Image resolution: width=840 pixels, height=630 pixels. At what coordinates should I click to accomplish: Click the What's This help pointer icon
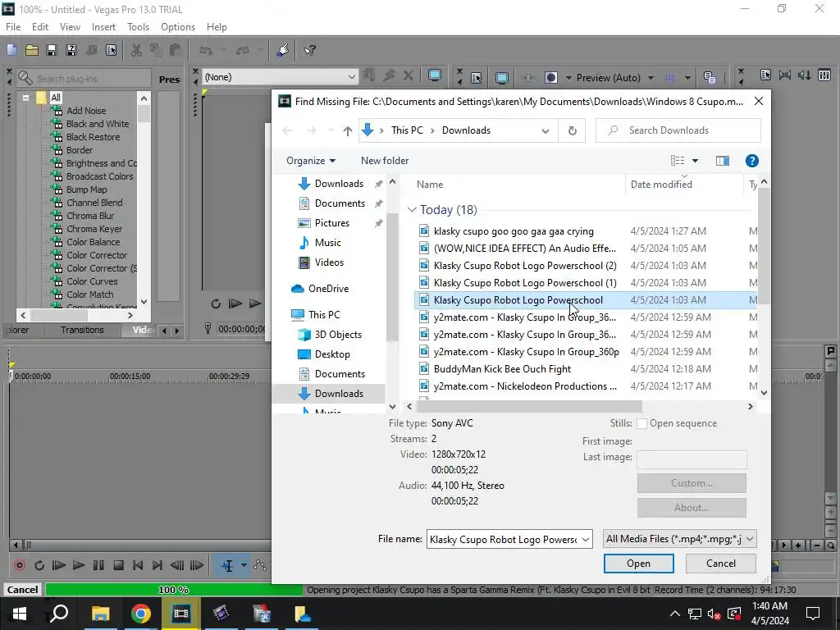pos(309,50)
